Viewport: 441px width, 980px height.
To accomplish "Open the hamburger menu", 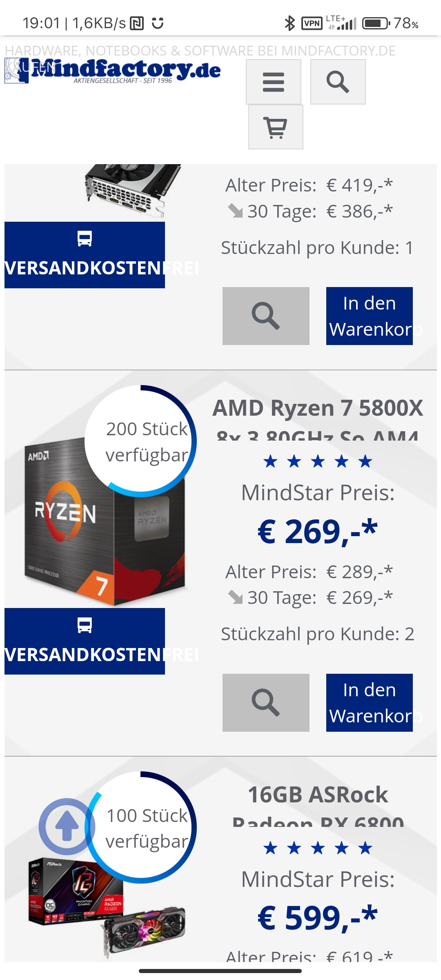I will (274, 82).
